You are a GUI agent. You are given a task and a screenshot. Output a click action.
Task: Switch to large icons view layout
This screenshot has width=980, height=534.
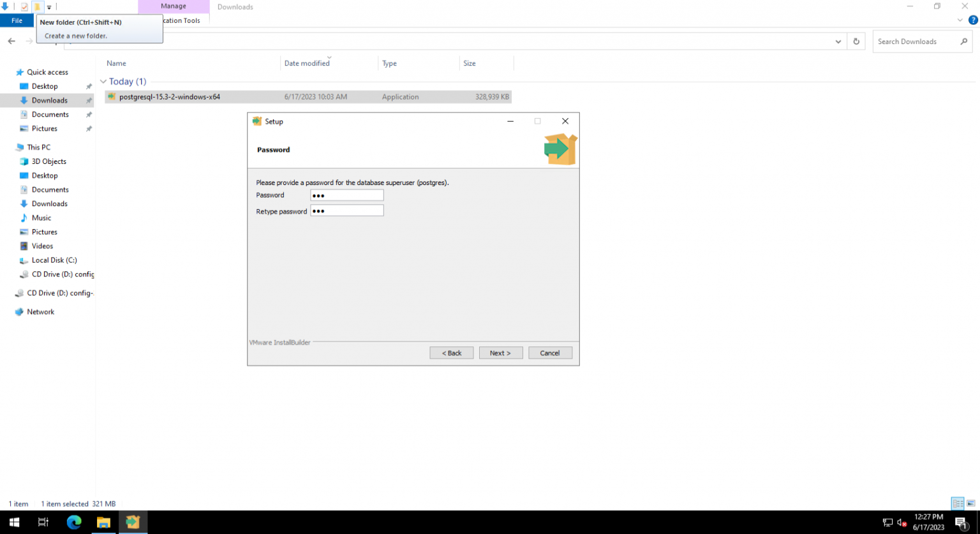coord(970,503)
